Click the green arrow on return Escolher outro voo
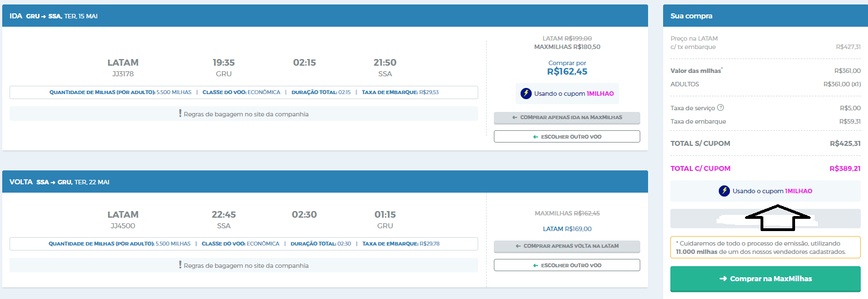 coord(536,265)
